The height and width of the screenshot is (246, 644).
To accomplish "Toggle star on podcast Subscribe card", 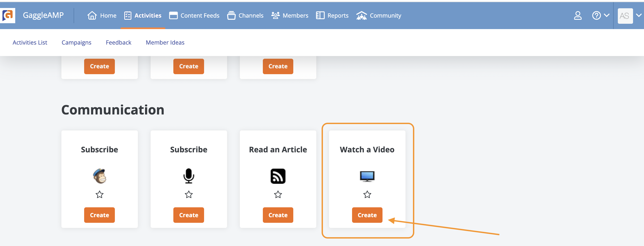I will (189, 195).
